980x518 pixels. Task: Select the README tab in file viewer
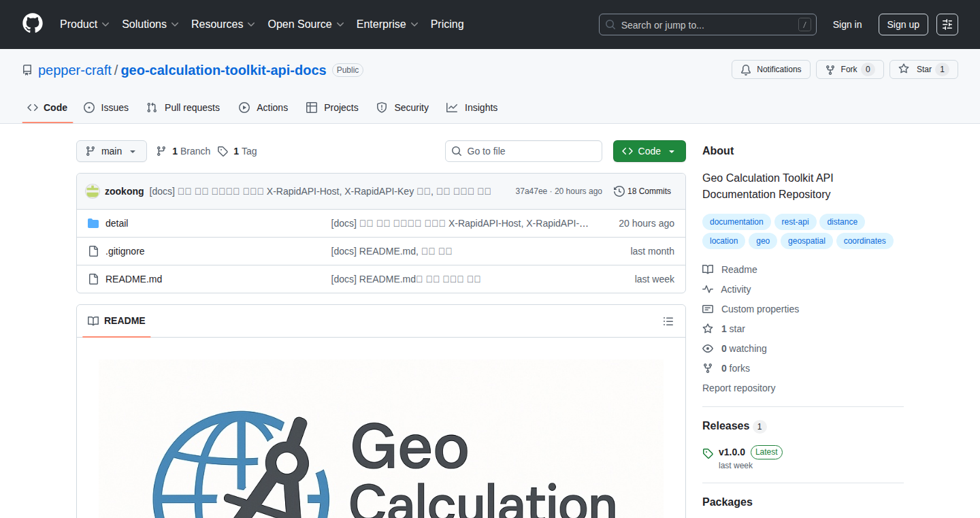(116, 321)
